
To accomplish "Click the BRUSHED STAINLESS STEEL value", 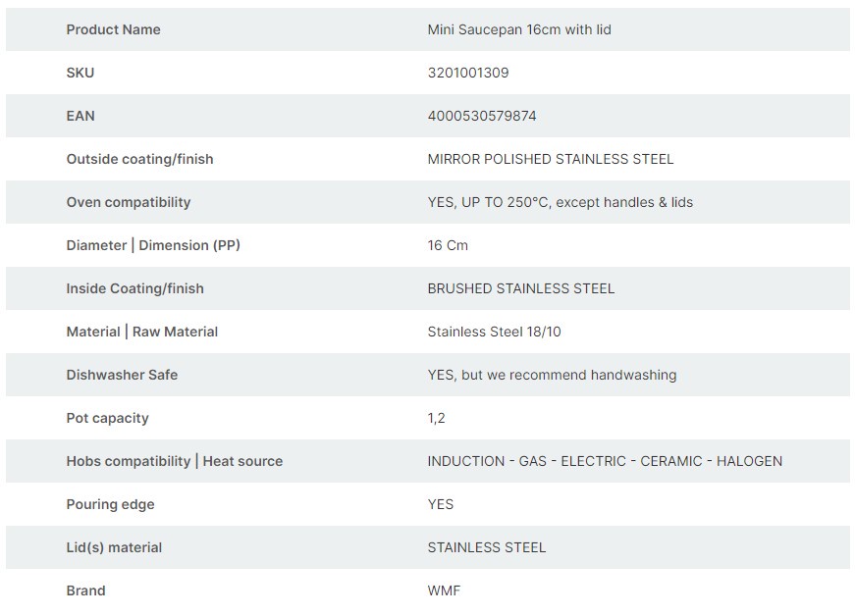I will point(521,288).
